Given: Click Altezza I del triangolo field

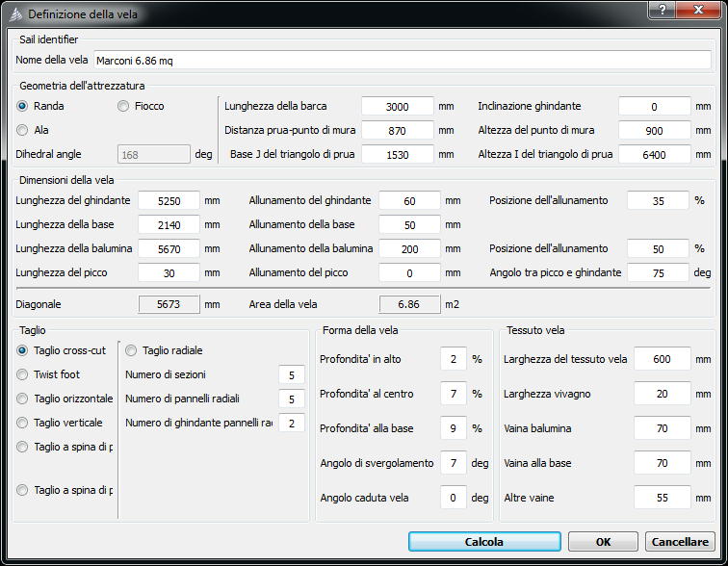Looking at the screenshot, I should coord(654,154).
